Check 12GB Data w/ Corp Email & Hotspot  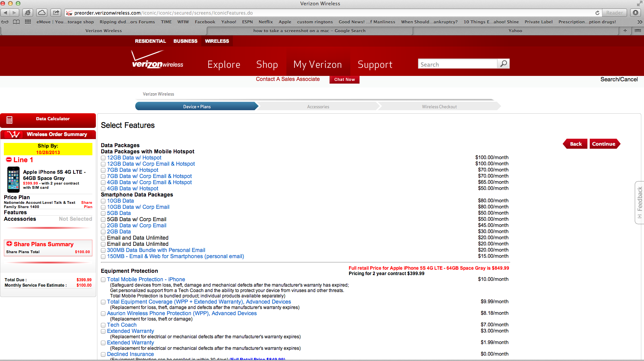(103, 164)
